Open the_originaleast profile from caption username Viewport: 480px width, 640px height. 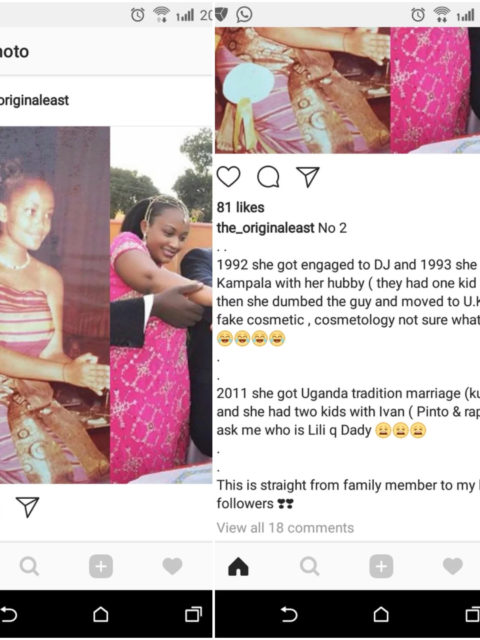pyautogui.click(x=265, y=228)
